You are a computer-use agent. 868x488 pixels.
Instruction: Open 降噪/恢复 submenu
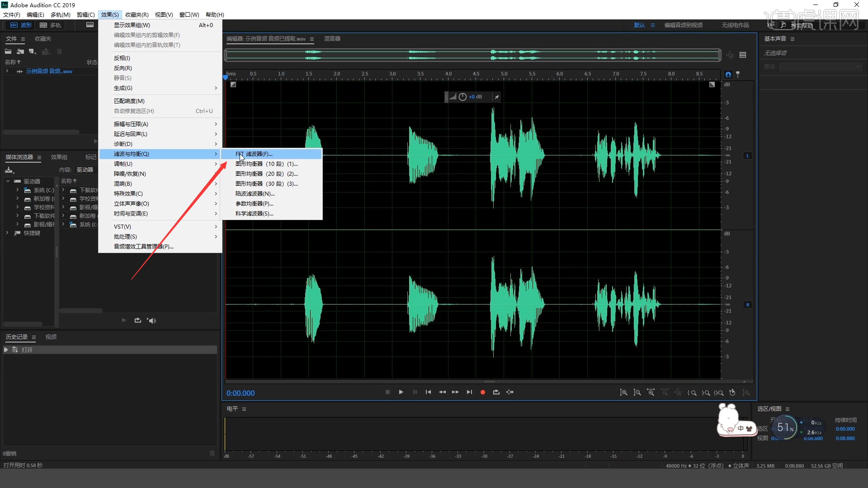160,174
